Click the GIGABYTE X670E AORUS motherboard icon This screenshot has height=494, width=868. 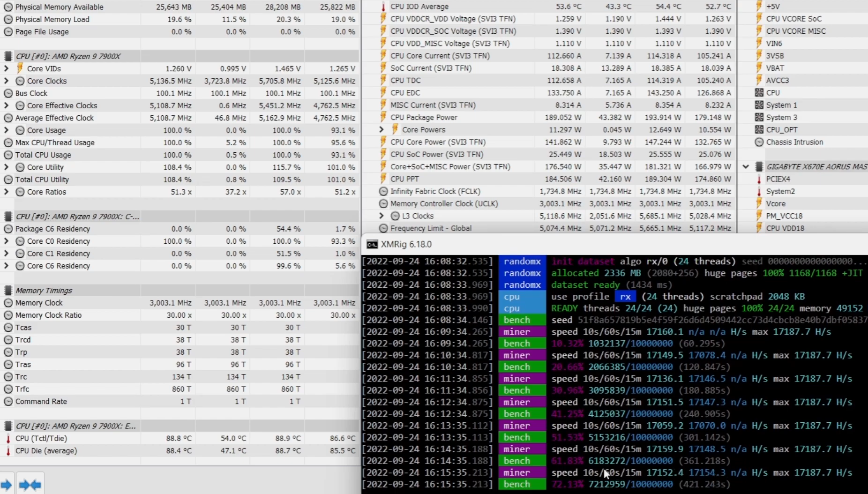tap(759, 166)
